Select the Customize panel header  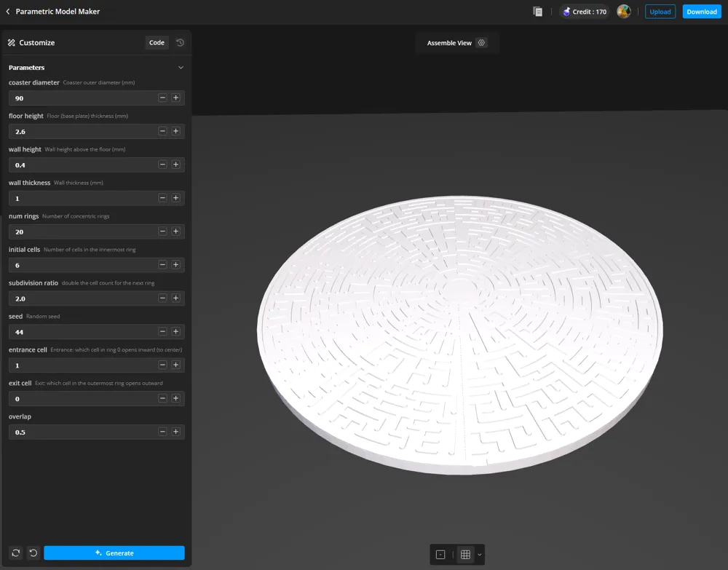pyautogui.click(x=36, y=43)
